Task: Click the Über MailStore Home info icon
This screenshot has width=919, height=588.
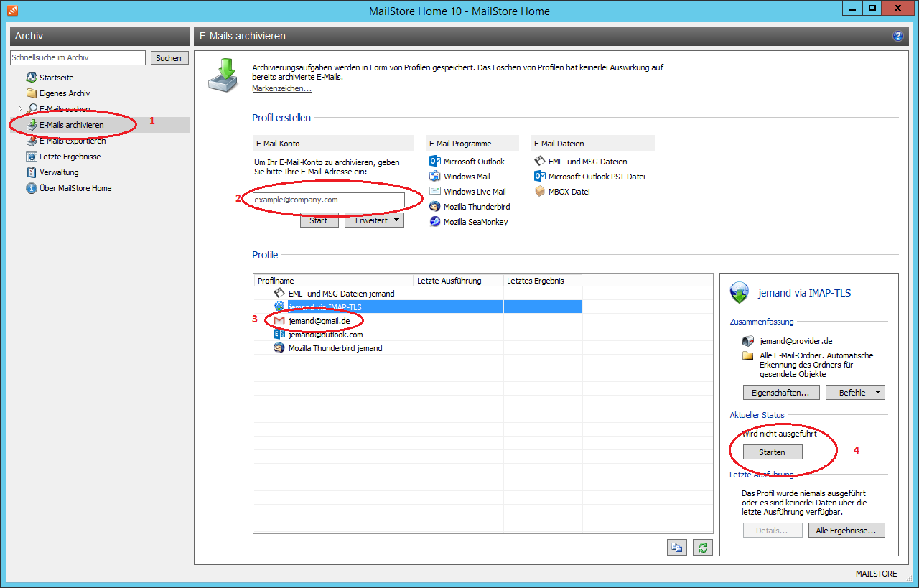Action: (x=32, y=188)
